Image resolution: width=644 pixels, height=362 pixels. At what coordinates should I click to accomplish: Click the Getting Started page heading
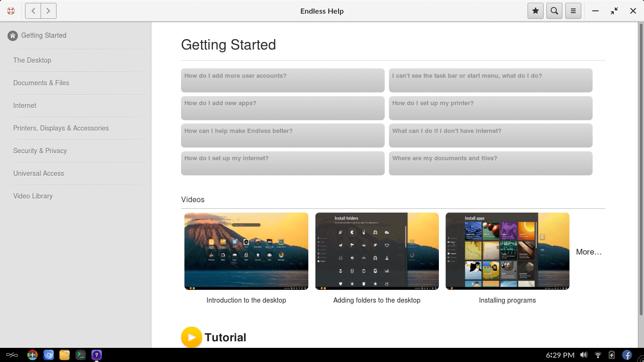[x=229, y=45]
